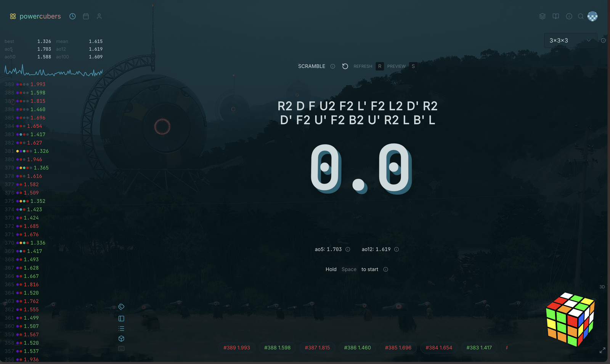Image resolution: width=610 pixels, height=364 pixels.
Task: Click the list view icon in tool column
Action: click(x=121, y=329)
